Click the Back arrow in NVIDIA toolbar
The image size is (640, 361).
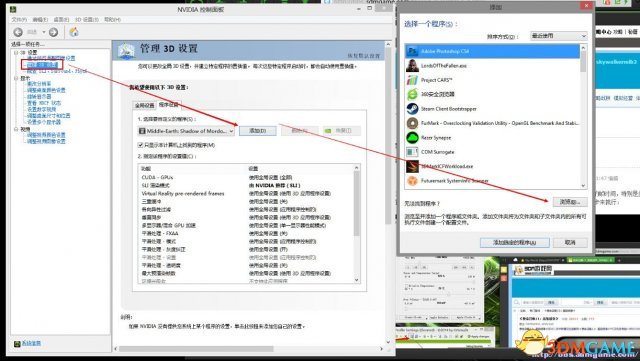(18, 32)
